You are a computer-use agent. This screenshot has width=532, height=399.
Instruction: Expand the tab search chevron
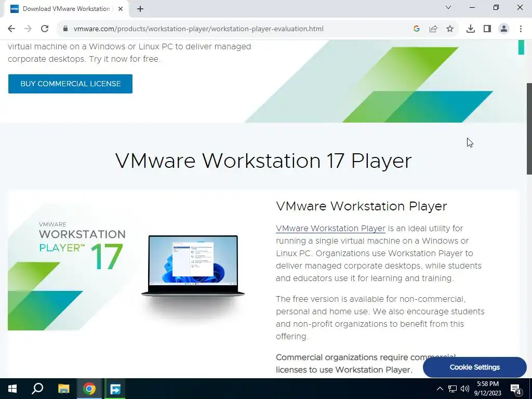448,7
